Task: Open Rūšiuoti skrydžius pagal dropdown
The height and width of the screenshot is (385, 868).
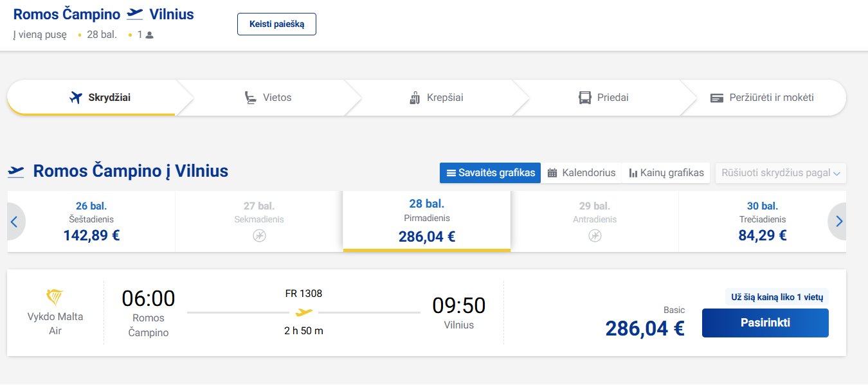Action: 781,173
